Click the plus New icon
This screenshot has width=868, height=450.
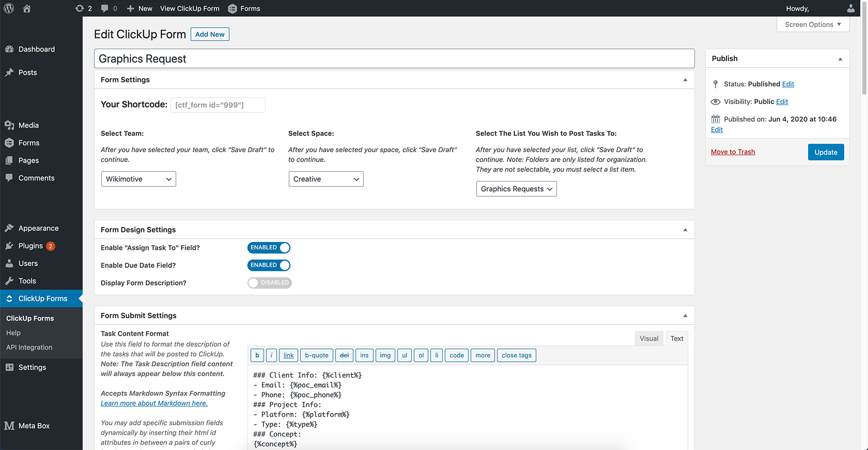[130, 8]
